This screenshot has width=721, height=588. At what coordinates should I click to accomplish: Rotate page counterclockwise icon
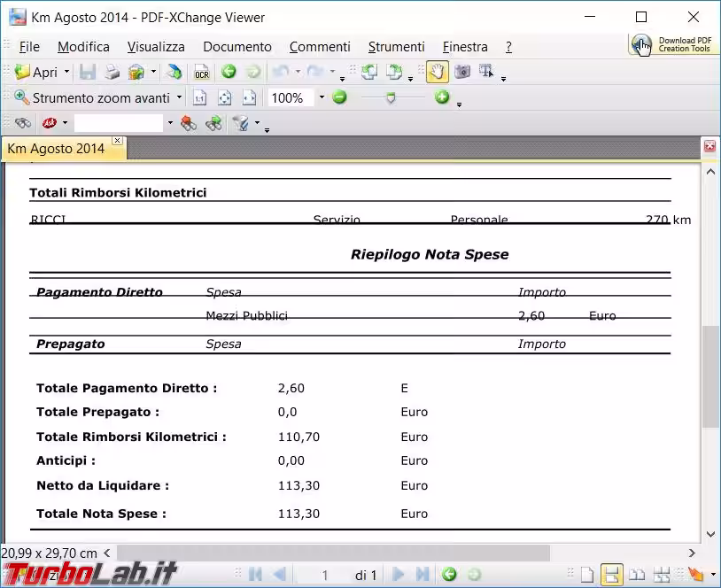click(x=369, y=72)
